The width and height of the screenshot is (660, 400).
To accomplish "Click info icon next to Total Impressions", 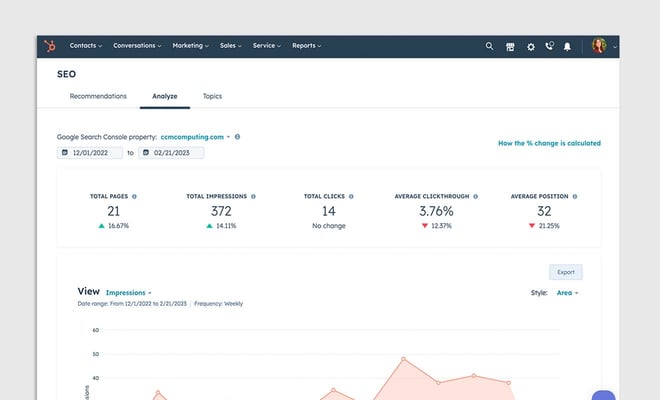I will coord(253,197).
